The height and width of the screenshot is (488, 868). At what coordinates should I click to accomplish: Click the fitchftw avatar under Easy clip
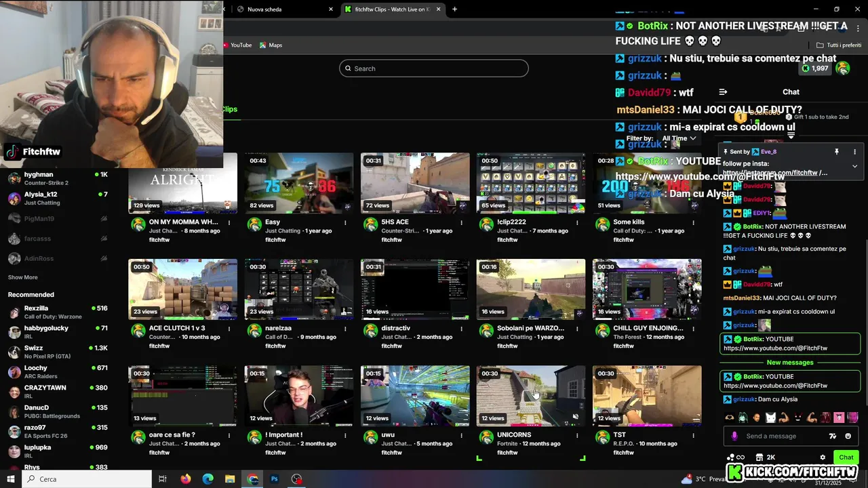click(254, 224)
